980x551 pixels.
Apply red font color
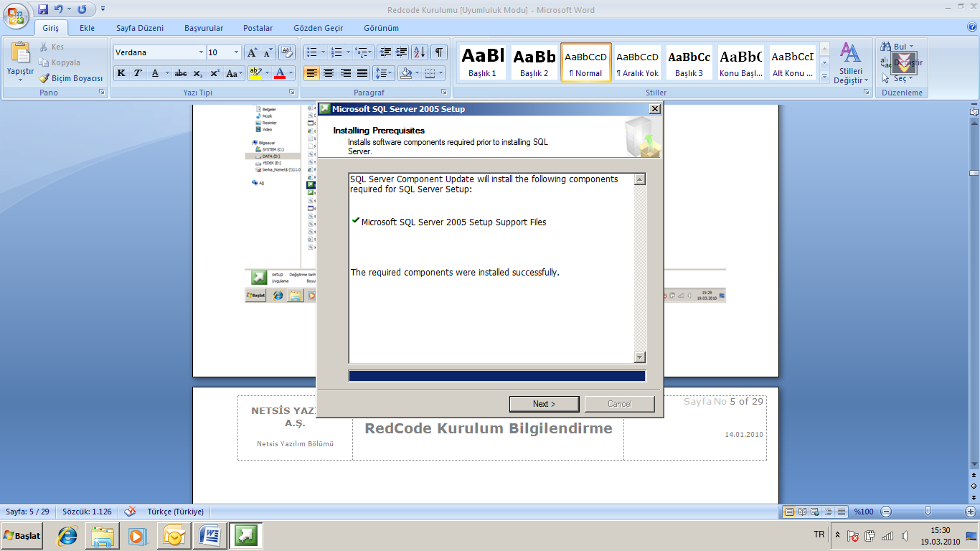[279, 73]
